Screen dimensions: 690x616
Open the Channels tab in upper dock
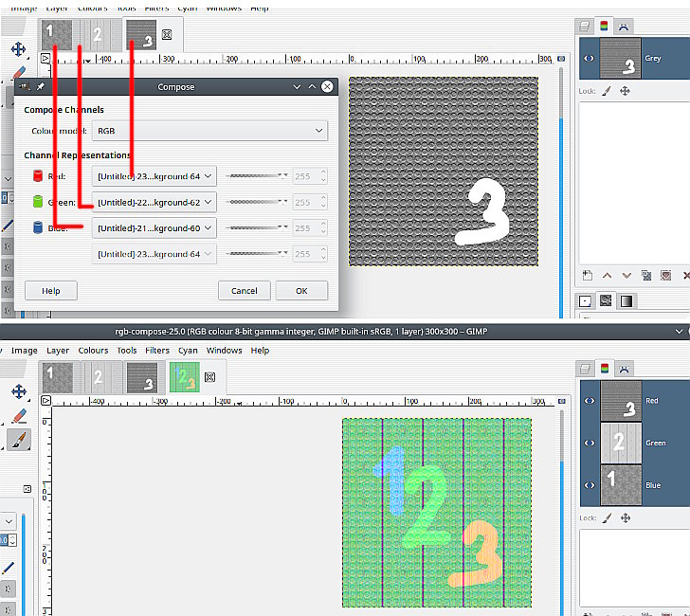[604, 27]
